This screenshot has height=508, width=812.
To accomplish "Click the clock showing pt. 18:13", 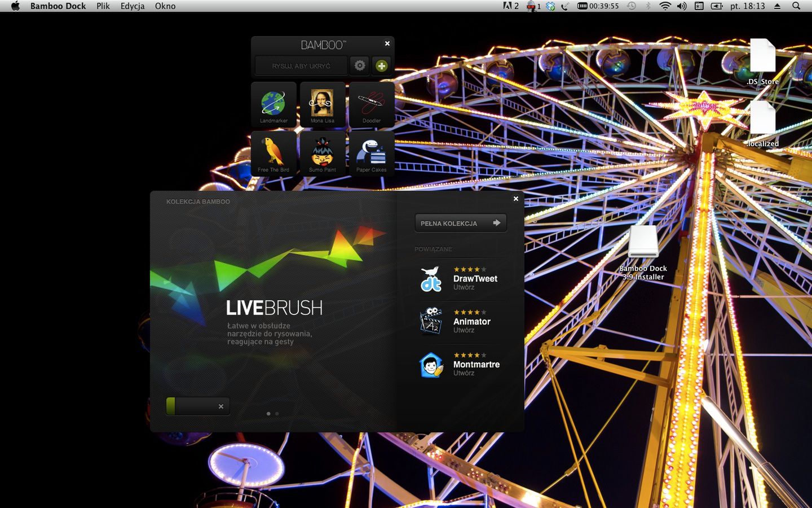I will pos(748,6).
